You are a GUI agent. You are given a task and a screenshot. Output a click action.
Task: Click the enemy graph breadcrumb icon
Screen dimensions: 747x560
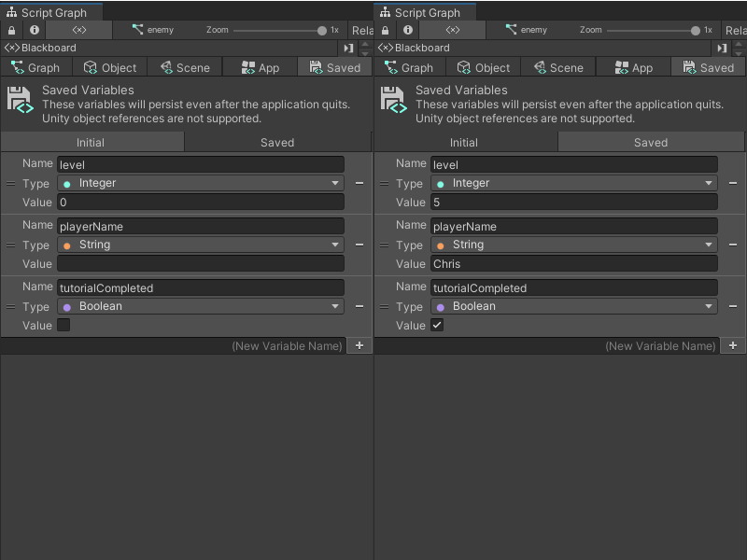click(135, 29)
